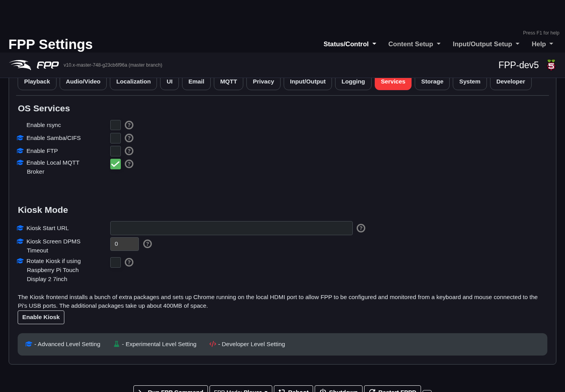Image resolution: width=565 pixels, height=392 pixels.
Task: Click advanced-level cap icon beside Enable Local MQTT
Action: click(20, 163)
